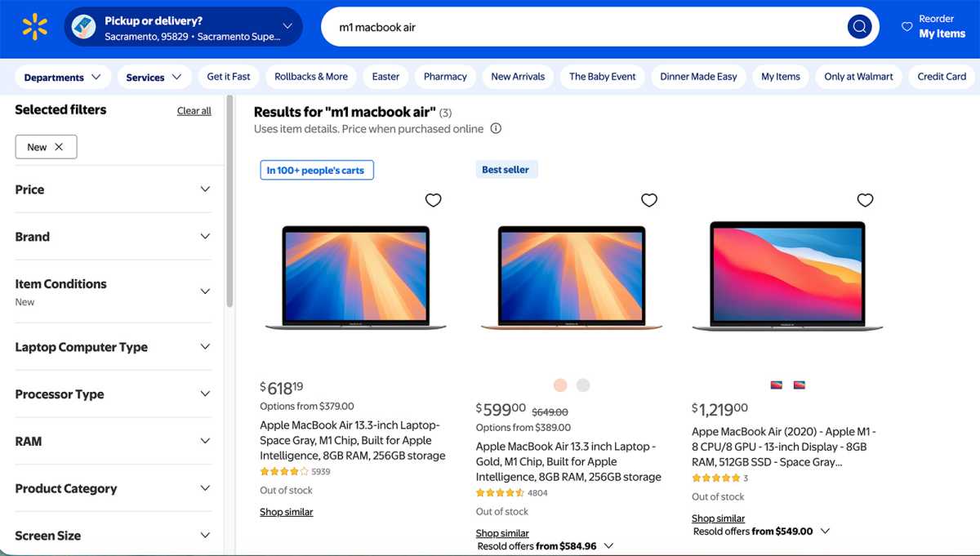Screen dimensions: 980x556
Task: Click 'Shop similar' under the first MacBook
Action: (x=286, y=511)
